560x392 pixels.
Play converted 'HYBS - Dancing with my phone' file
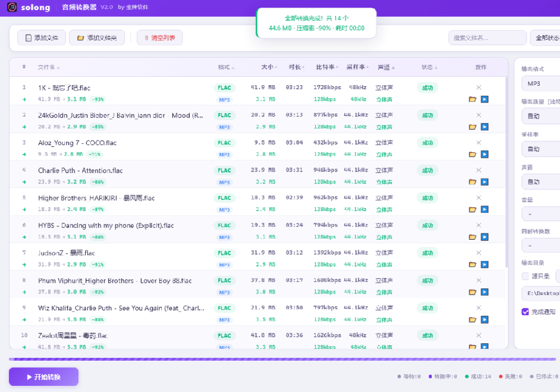[484, 237]
